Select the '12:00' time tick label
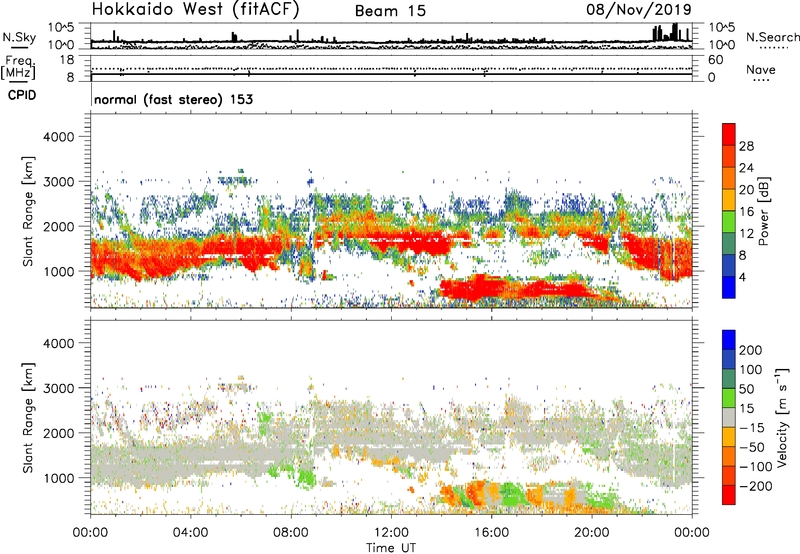Screen dimensions: 800x554 coord(391,533)
